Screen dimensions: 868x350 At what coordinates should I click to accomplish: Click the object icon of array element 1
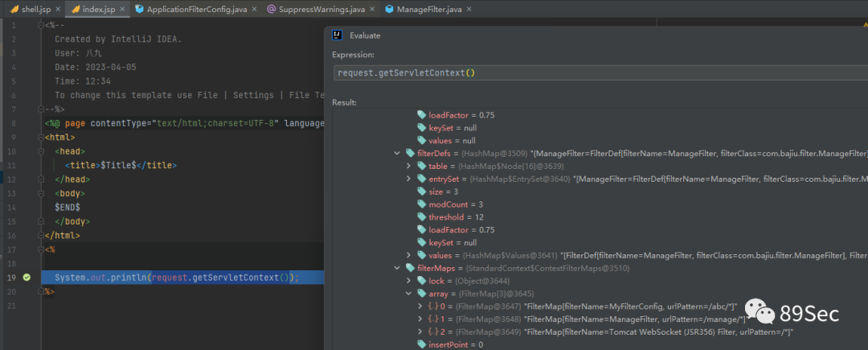coord(433,319)
